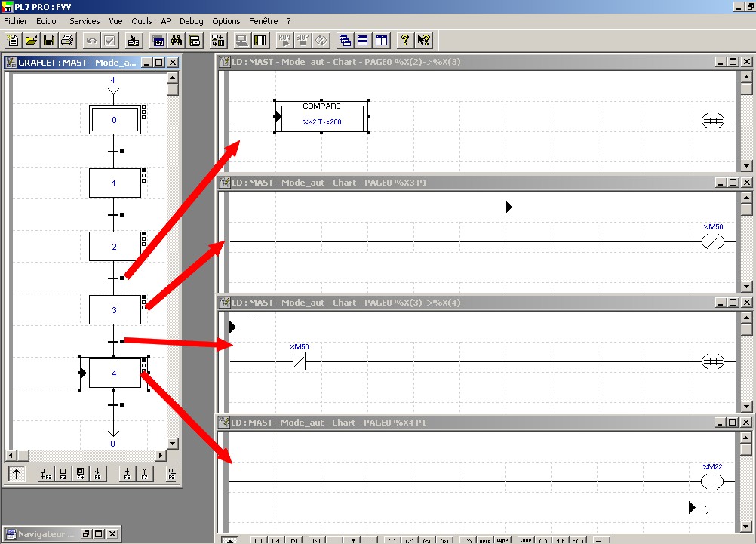Open the Fenêtre menu
Screen dimensions: 756x544
[x=263, y=21]
